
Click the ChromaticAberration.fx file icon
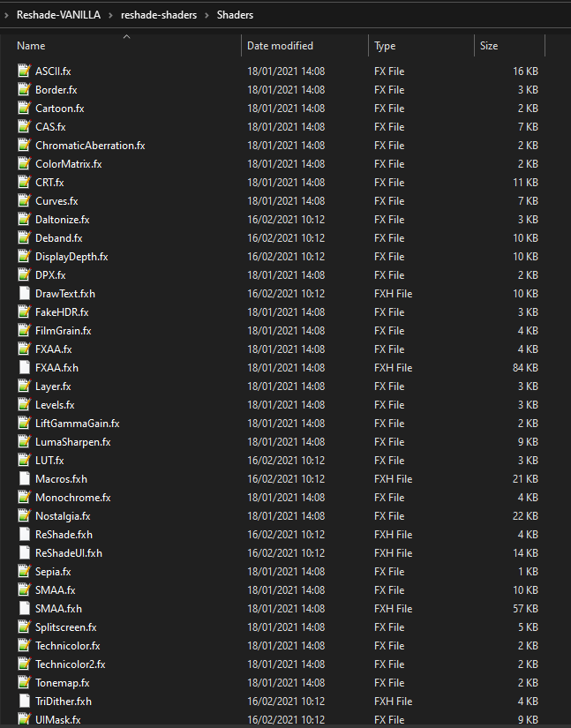[x=24, y=145]
